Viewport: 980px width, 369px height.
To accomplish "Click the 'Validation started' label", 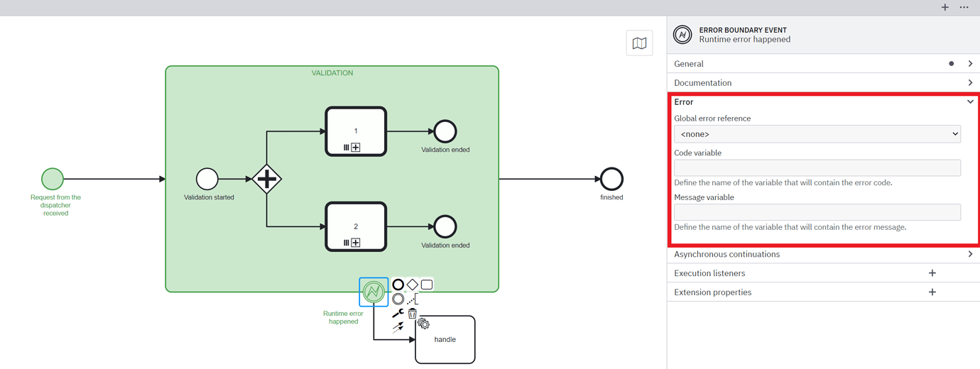I will coord(209,197).
